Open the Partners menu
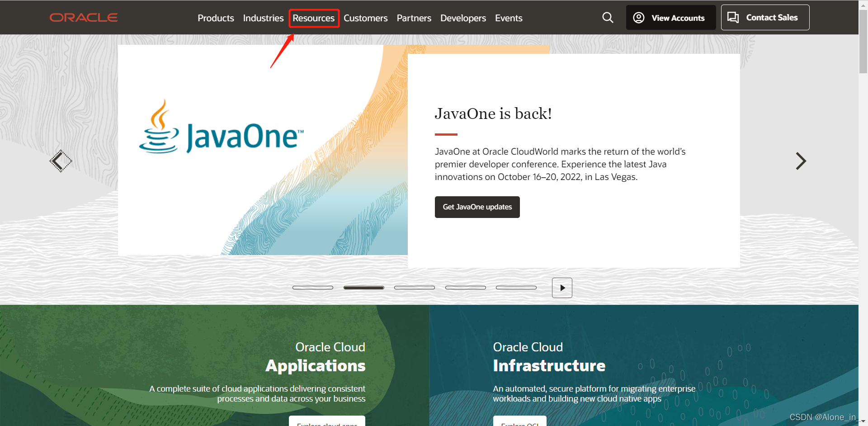Image resolution: width=868 pixels, height=426 pixels. click(414, 18)
